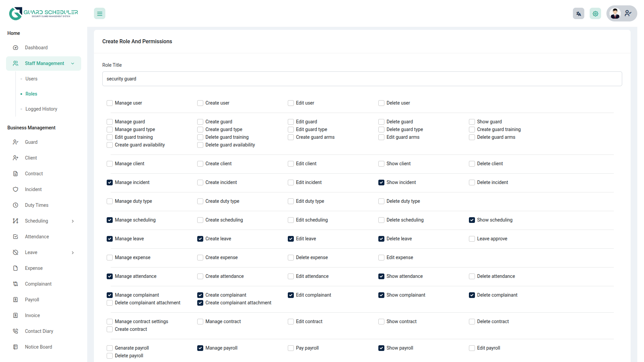Open the language translation icon
Image resolution: width=644 pixels, height=362 pixels.
[578, 14]
